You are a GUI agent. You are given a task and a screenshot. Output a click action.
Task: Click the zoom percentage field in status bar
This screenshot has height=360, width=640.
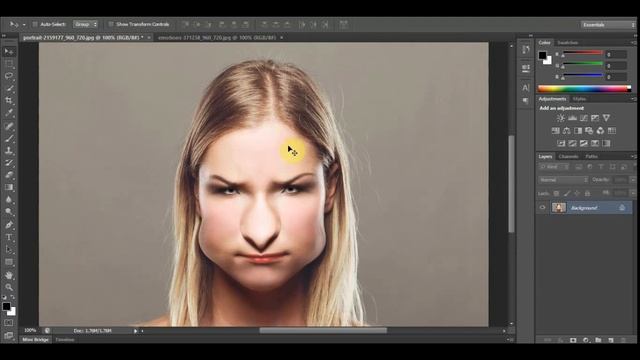point(30,330)
